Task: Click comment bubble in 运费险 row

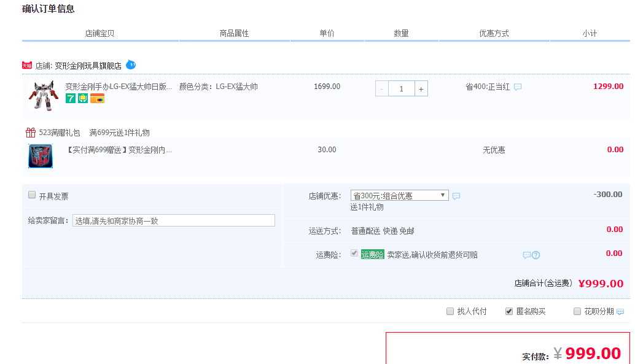Action: pos(526,255)
